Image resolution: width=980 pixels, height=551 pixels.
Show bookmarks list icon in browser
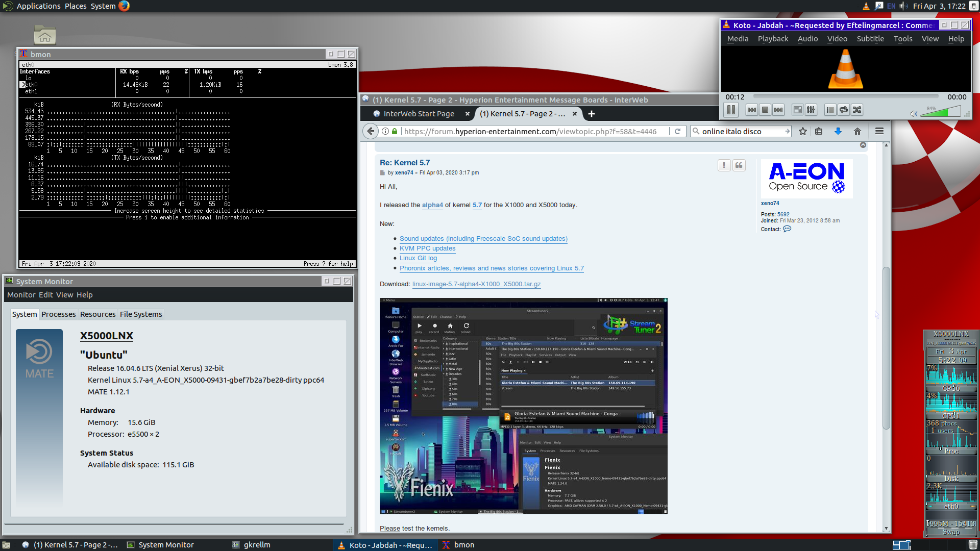click(819, 131)
